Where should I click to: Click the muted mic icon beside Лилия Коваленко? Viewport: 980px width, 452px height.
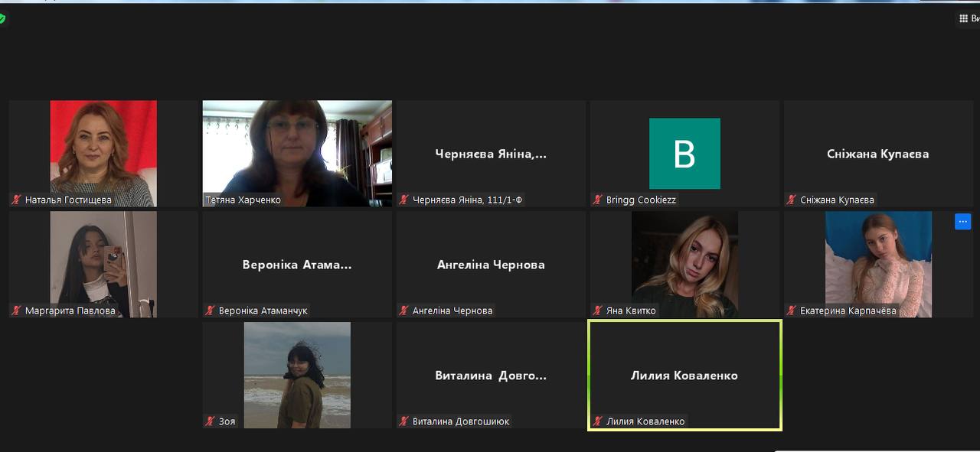point(597,421)
